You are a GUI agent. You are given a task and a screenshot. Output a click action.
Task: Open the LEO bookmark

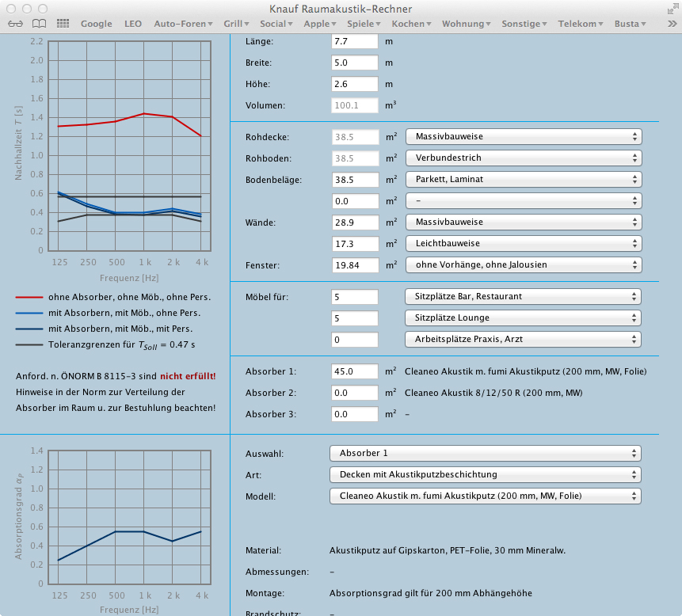click(x=133, y=24)
